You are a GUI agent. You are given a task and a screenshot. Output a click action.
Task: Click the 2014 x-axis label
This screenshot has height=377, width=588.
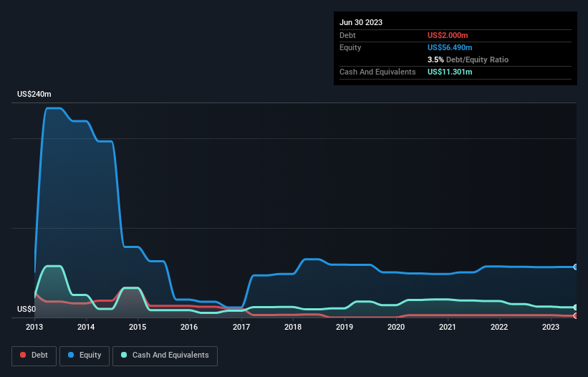pyautogui.click(x=86, y=327)
